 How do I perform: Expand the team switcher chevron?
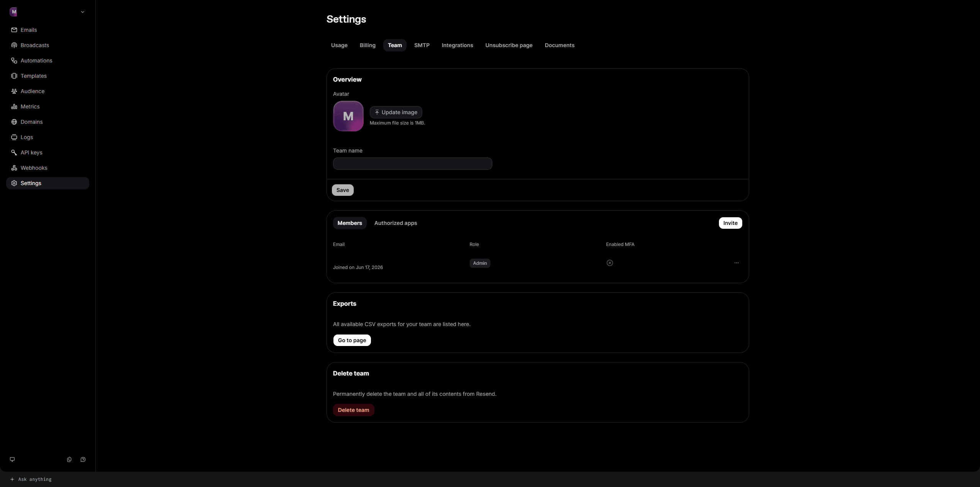(83, 12)
